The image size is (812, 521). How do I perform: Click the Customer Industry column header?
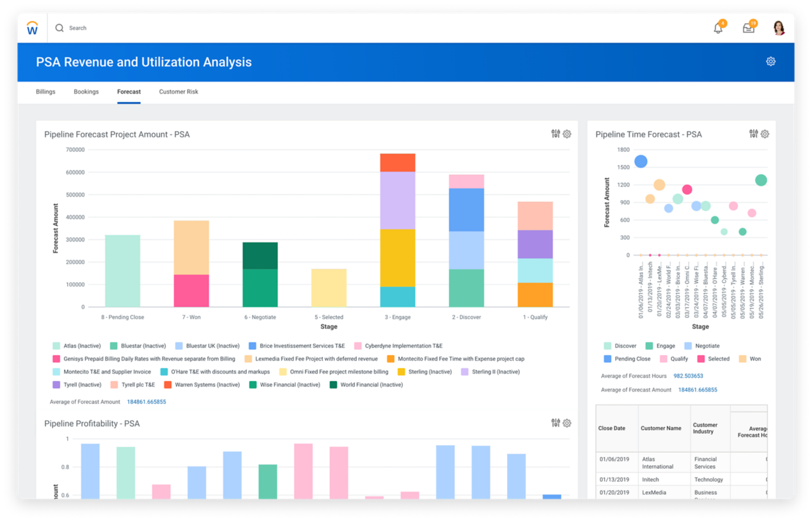point(710,428)
